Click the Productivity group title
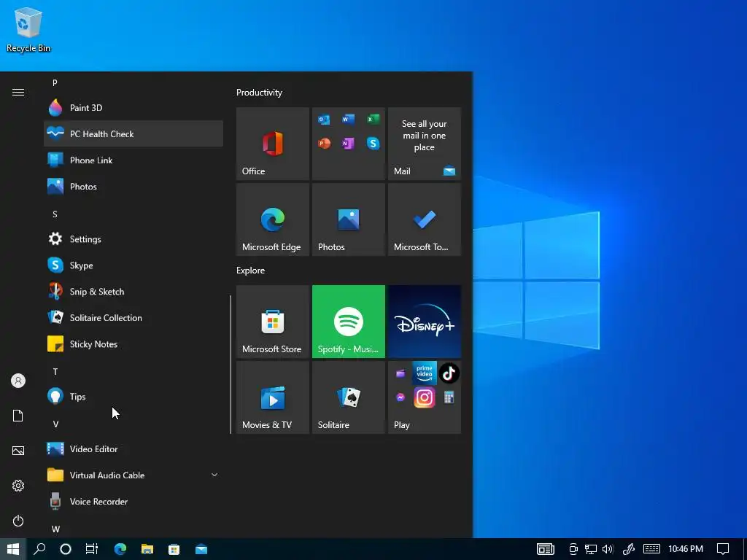Viewport: 747px width, 560px height. tap(259, 93)
